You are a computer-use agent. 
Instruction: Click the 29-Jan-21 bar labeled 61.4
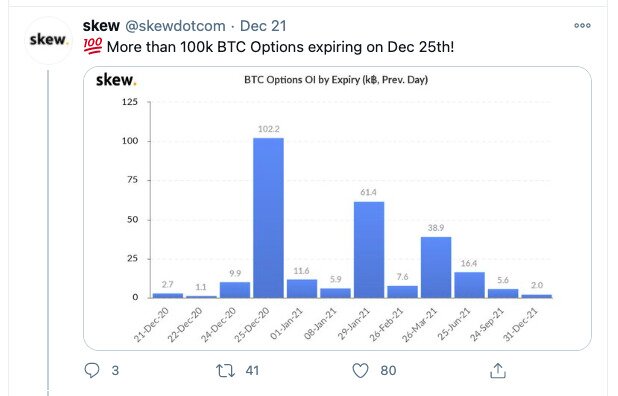click(x=369, y=250)
